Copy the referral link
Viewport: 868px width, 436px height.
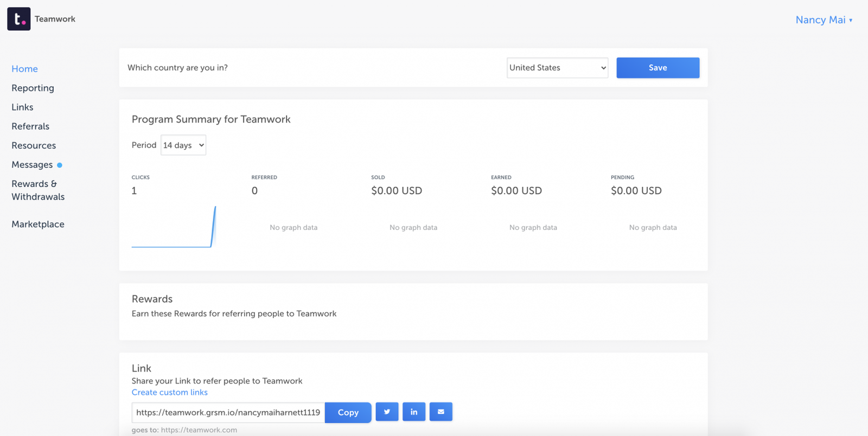pos(348,413)
